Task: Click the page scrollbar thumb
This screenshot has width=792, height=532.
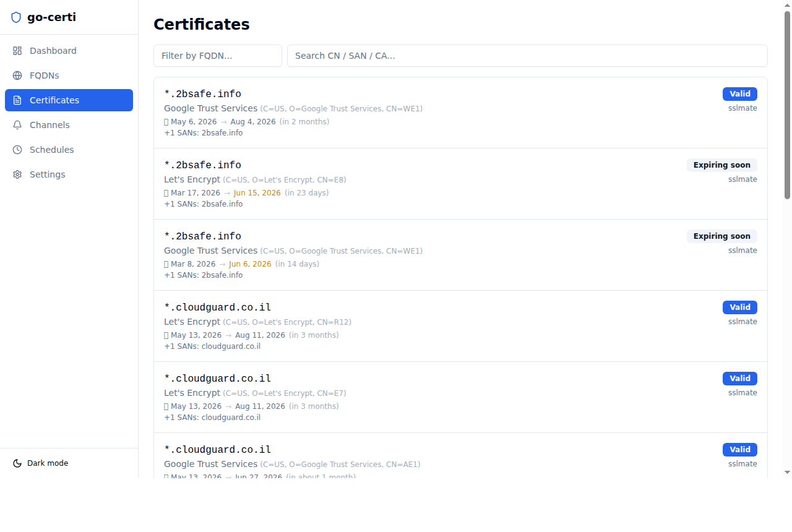Action: (788, 105)
